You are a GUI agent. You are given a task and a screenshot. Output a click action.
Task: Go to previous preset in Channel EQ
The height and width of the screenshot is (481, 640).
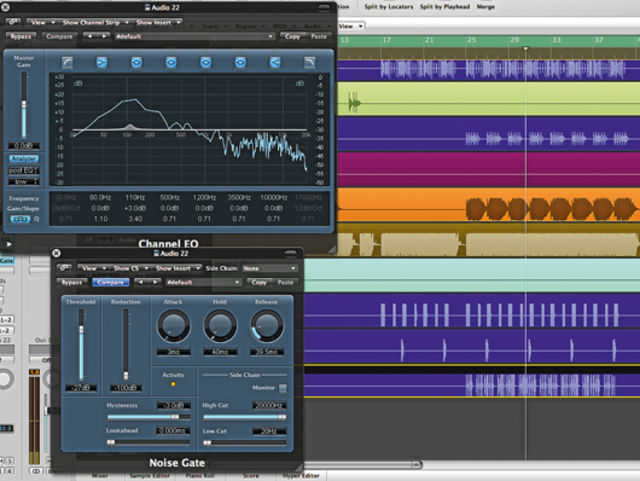click(x=89, y=36)
